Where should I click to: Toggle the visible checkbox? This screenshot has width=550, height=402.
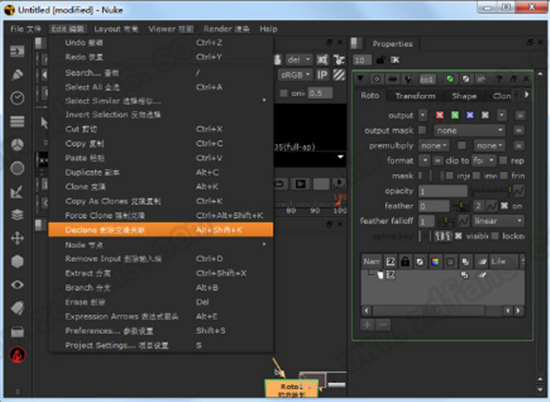click(x=458, y=236)
